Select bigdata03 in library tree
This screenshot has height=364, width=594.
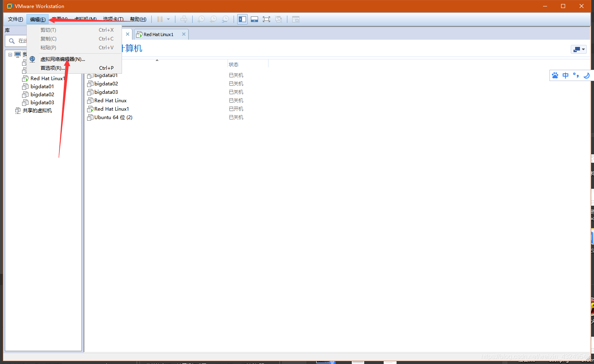(x=42, y=103)
